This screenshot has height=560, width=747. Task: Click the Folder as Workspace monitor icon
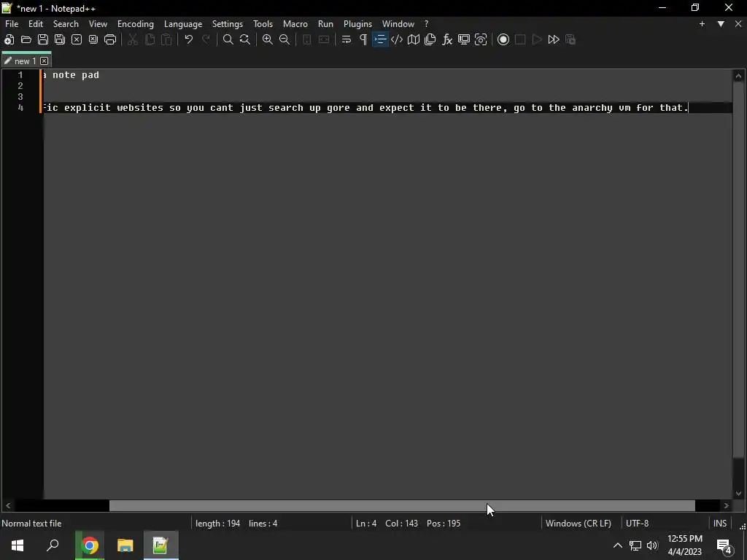(463, 39)
